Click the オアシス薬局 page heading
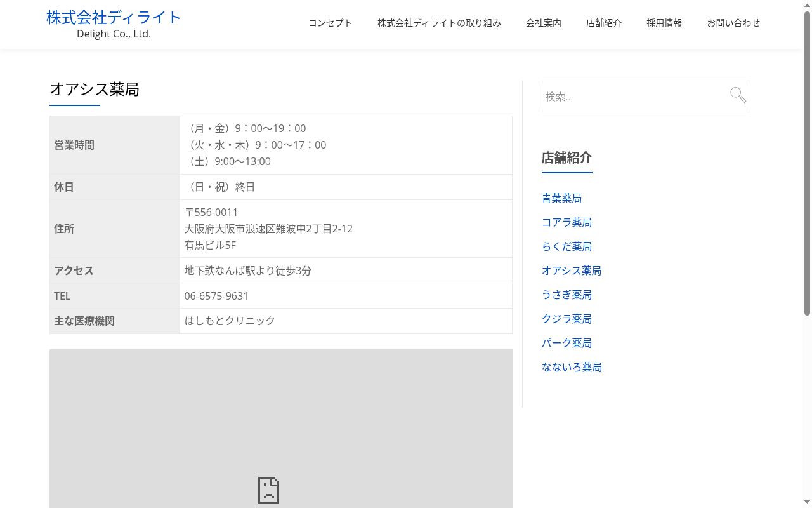The height and width of the screenshot is (508, 812). click(x=95, y=90)
